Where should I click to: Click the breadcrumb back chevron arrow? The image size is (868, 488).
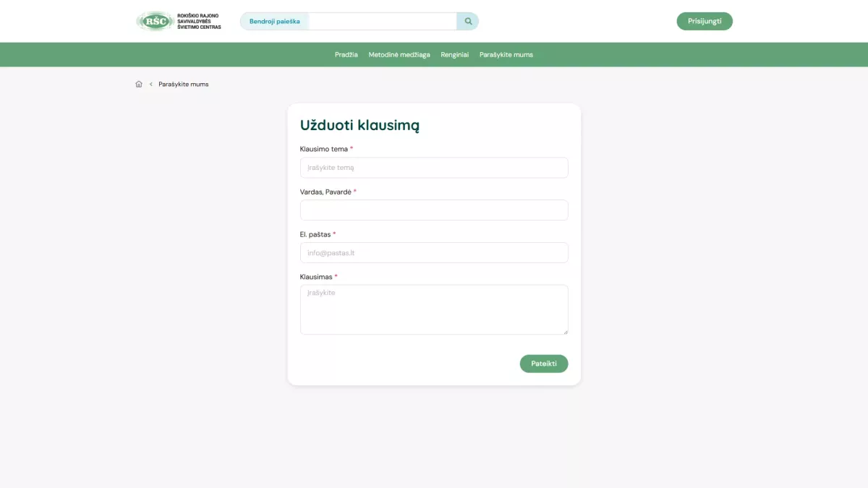click(151, 85)
